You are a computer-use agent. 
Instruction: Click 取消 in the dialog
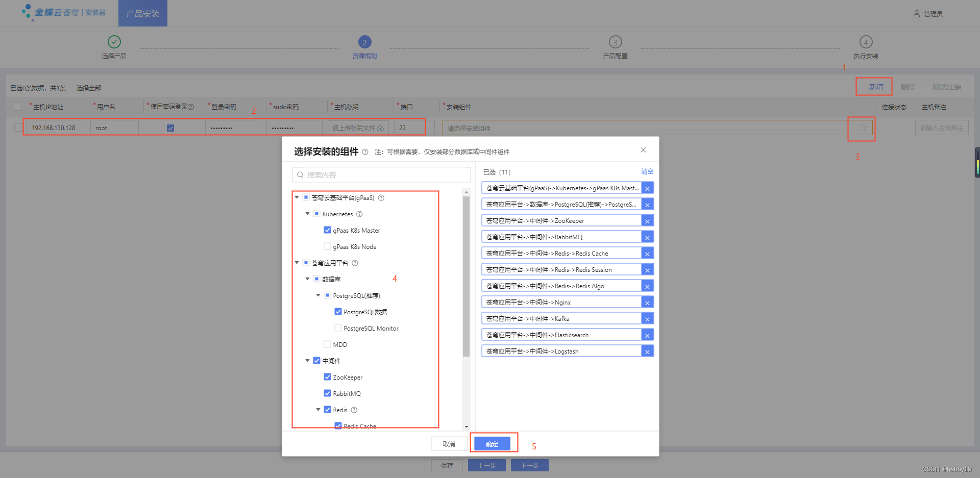449,444
